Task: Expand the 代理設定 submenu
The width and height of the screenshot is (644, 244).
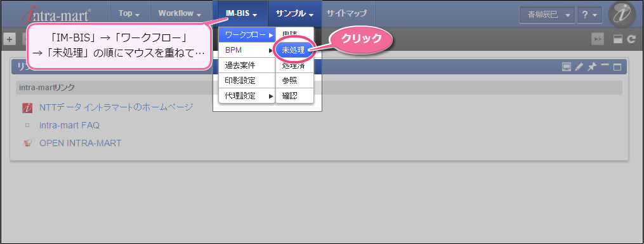Action: [247, 96]
